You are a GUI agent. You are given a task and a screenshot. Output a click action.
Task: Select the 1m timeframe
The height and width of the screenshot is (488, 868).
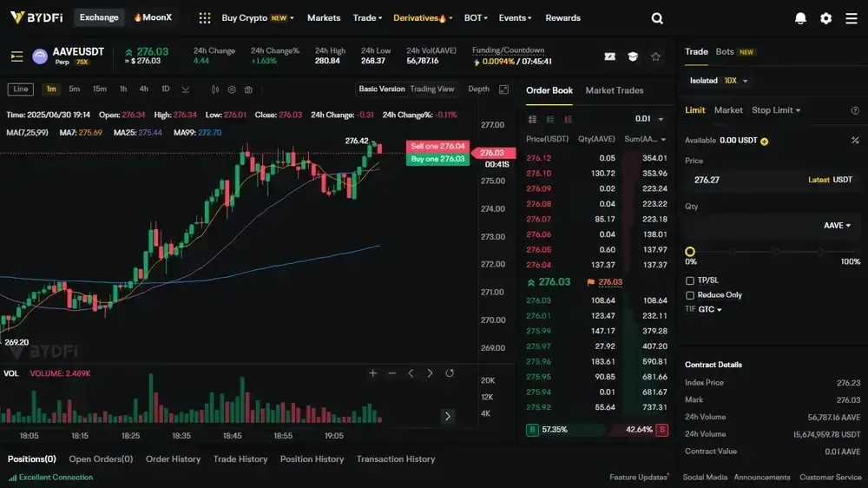coord(51,89)
